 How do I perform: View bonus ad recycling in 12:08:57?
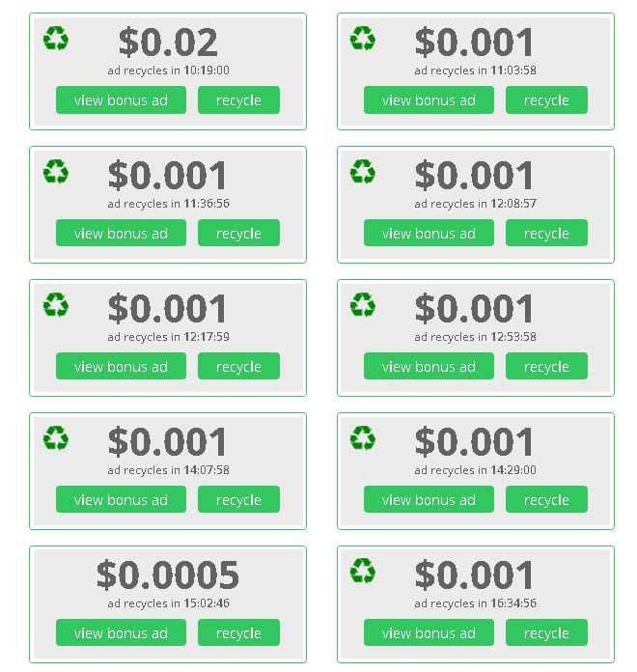click(429, 233)
